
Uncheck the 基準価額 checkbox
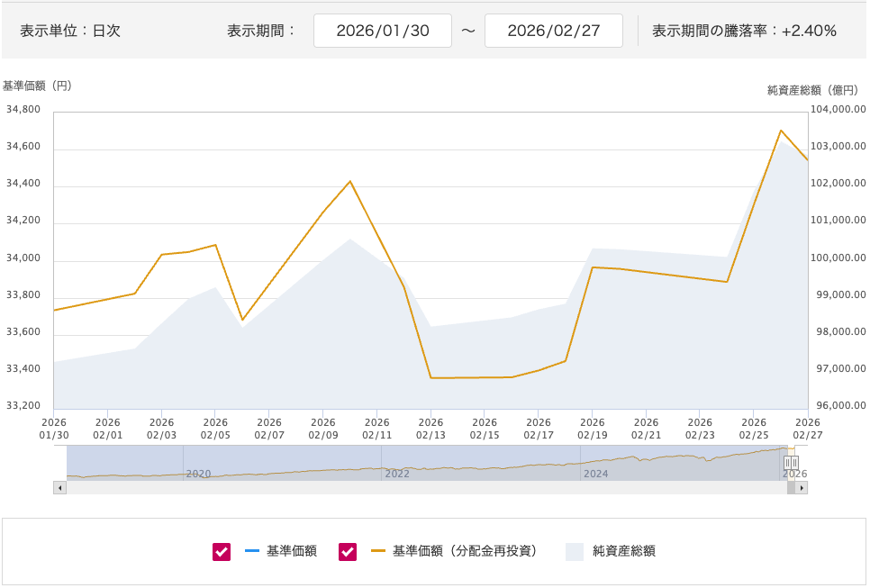[x=222, y=552]
